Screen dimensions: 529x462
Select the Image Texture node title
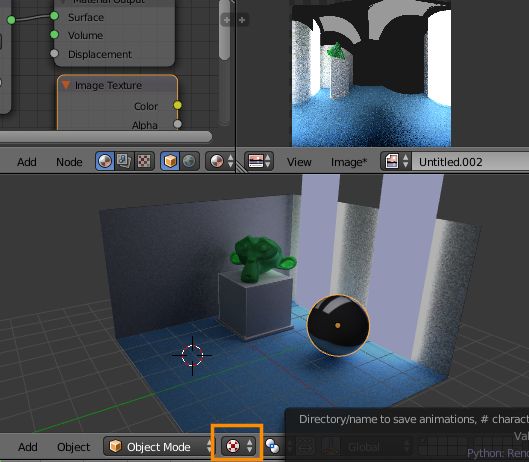(108, 85)
